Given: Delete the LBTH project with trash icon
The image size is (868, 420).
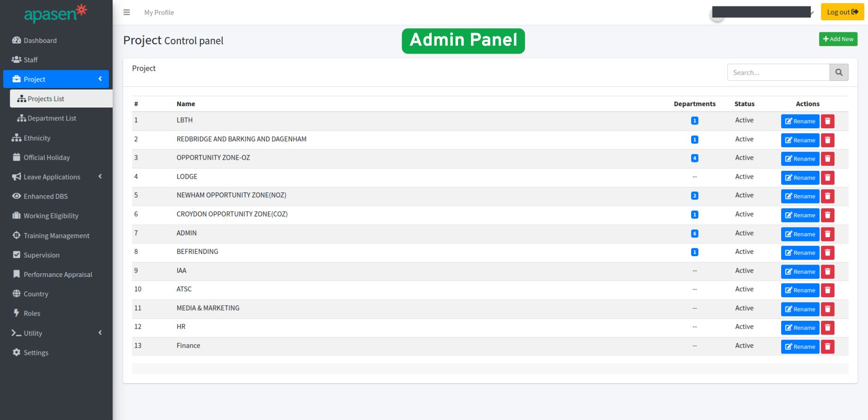Looking at the screenshot, I should tap(827, 121).
